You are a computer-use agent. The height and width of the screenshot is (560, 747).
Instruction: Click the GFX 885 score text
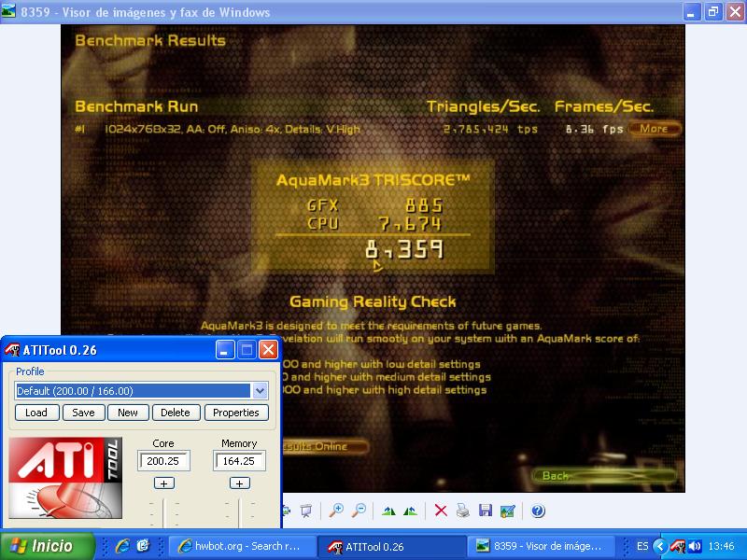coord(375,205)
